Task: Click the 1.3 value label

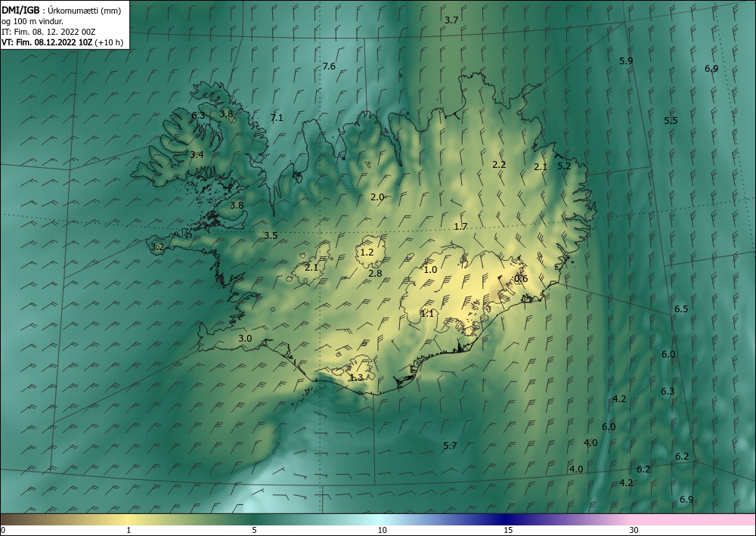Action: [x=356, y=378]
